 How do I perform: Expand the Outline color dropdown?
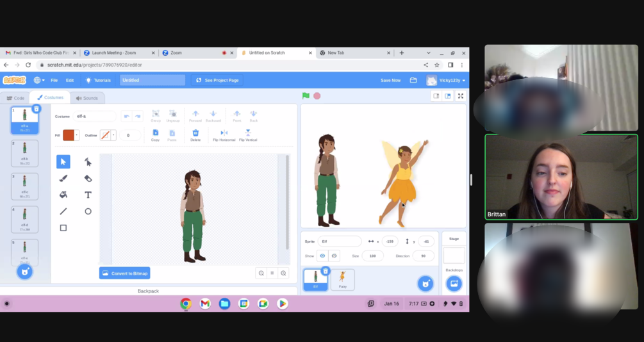[113, 135]
